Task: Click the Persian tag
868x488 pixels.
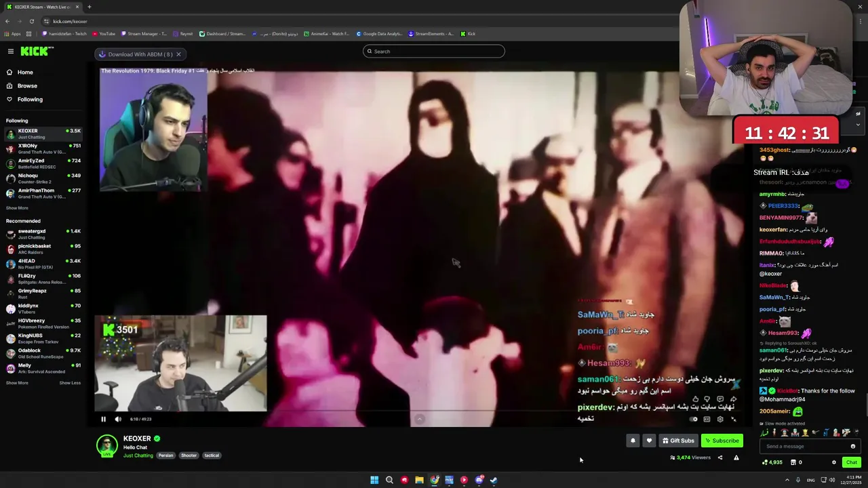Action: [166, 455]
